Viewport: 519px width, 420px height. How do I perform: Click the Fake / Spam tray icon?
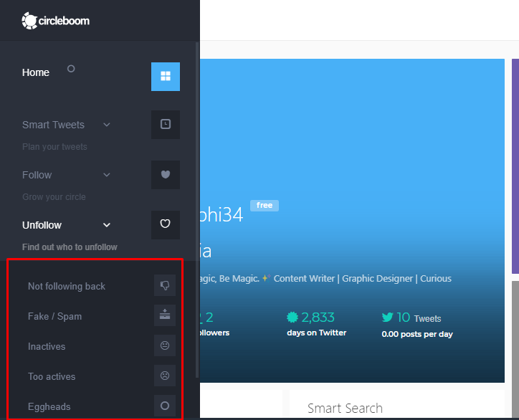click(x=165, y=315)
